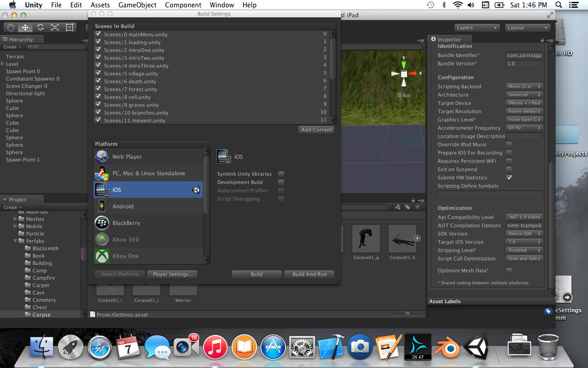Open Stripping Level dropdown

coord(524,250)
